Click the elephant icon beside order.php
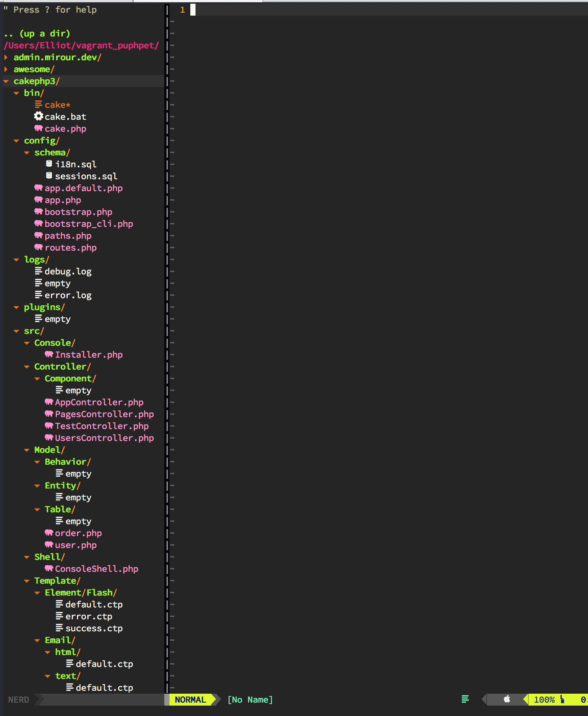Viewport: 588px width, 716px height. pos(49,533)
